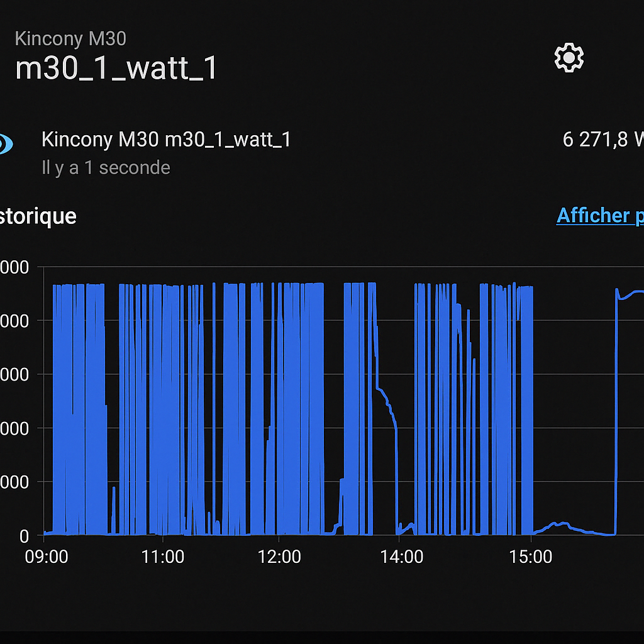Click the 12:00 time axis label
The image size is (644, 644).
279,557
